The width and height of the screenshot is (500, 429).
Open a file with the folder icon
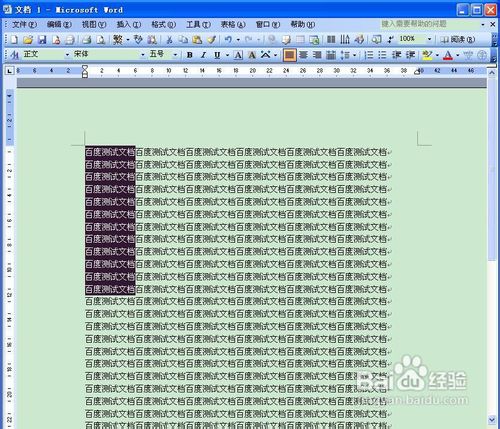[x=28, y=40]
